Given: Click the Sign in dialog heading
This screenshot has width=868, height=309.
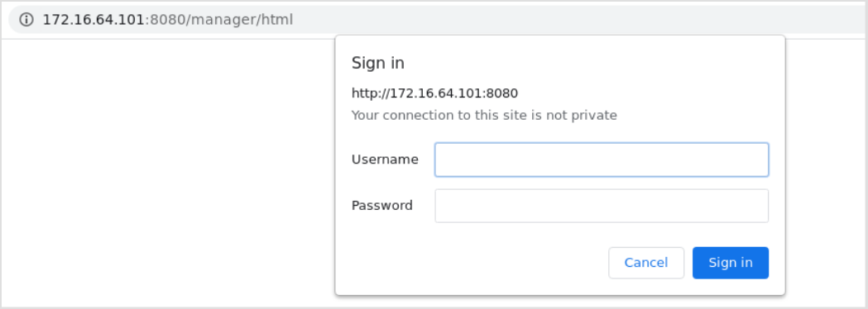Looking at the screenshot, I should tap(378, 63).
